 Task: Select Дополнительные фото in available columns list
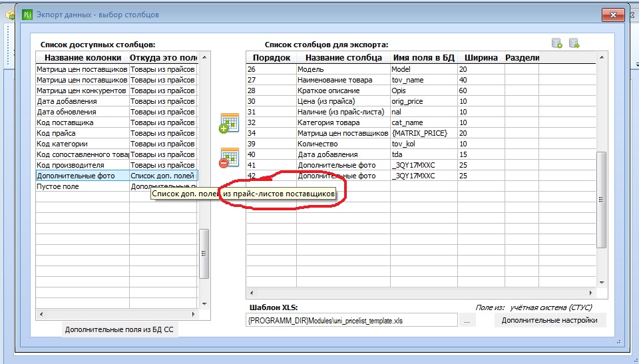point(117,176)
